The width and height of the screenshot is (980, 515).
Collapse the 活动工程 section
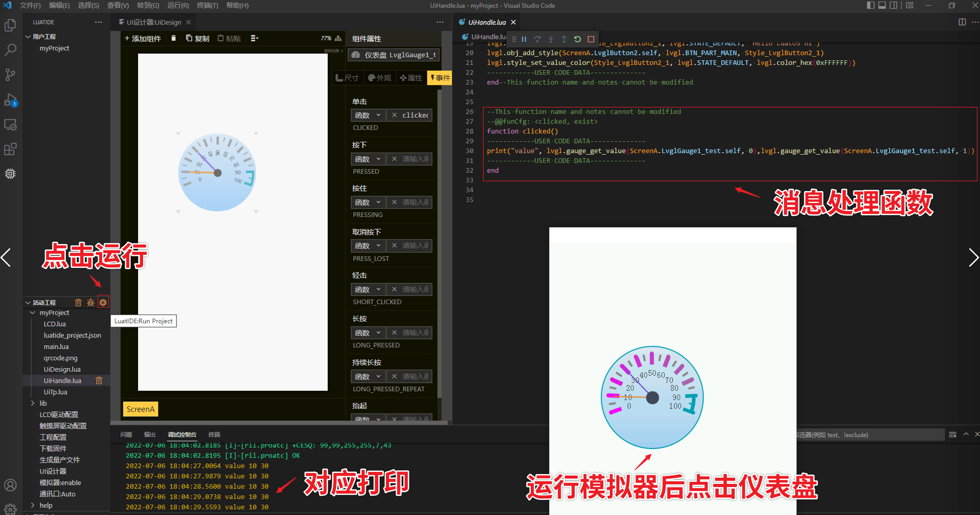[28, 303]
